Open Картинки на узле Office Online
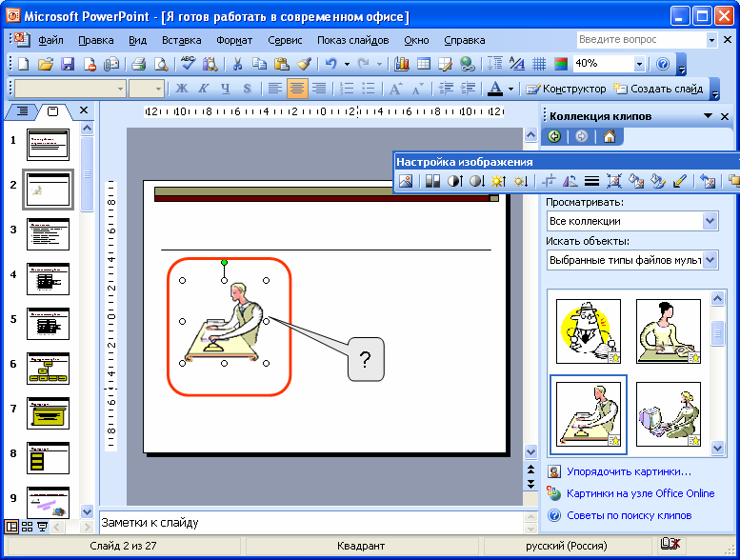 (640, 493)
